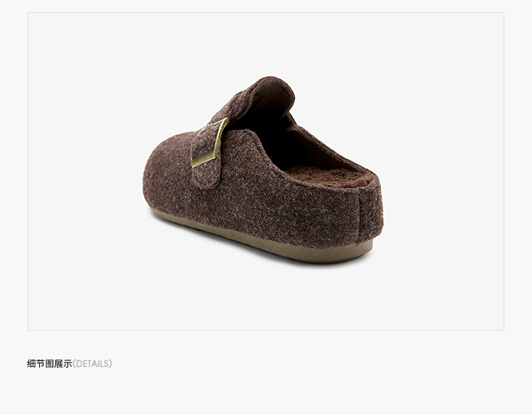
Task: Click empty space left of the shoe in frame
Action: 85,170
